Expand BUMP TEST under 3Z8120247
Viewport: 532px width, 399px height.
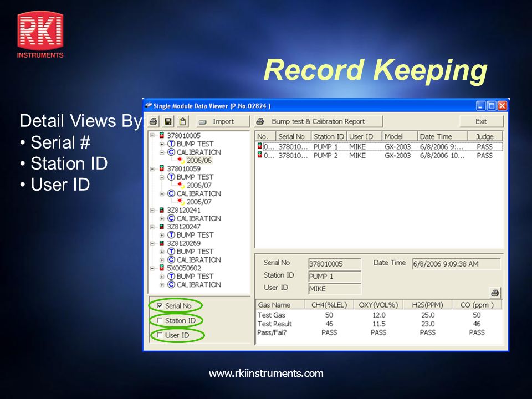[x=162, y=235]
